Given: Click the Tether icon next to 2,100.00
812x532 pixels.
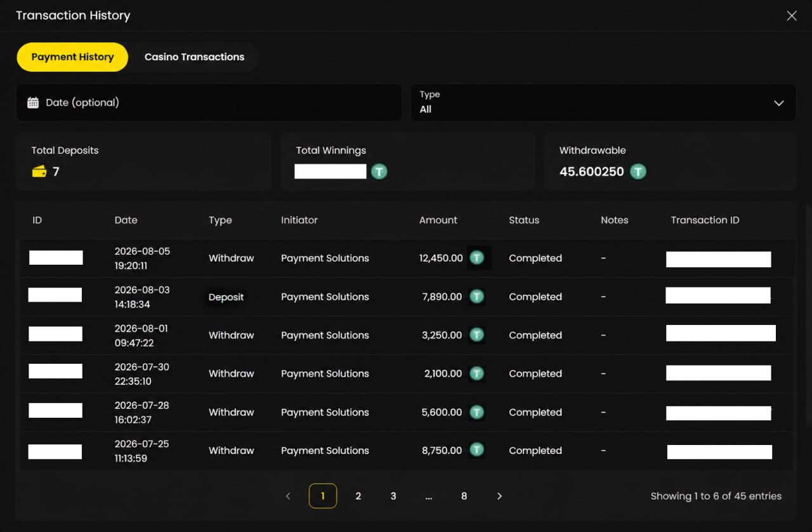Looking at the screenshot, I should click(x=476, y=373).
